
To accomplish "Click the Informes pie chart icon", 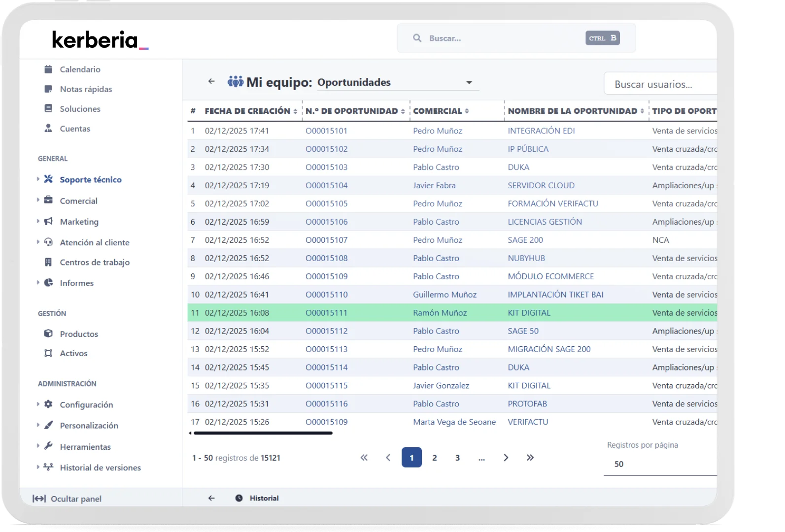I will 48,283.
